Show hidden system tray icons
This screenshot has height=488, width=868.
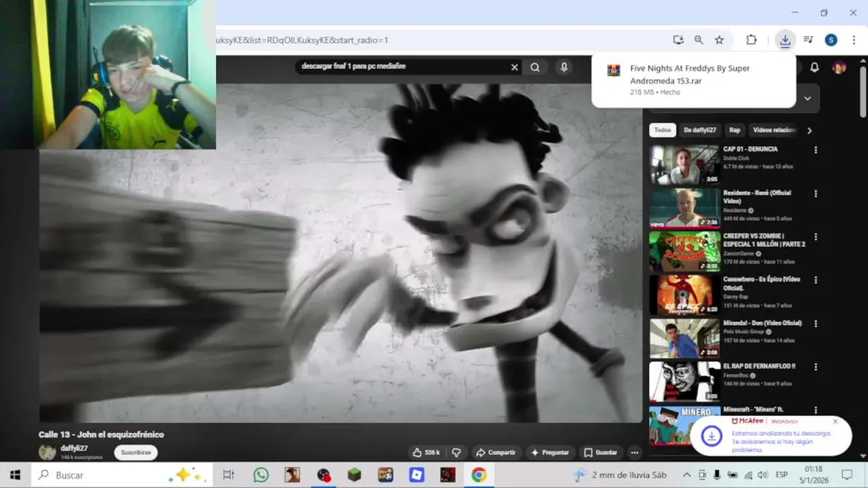coord(686,475)
